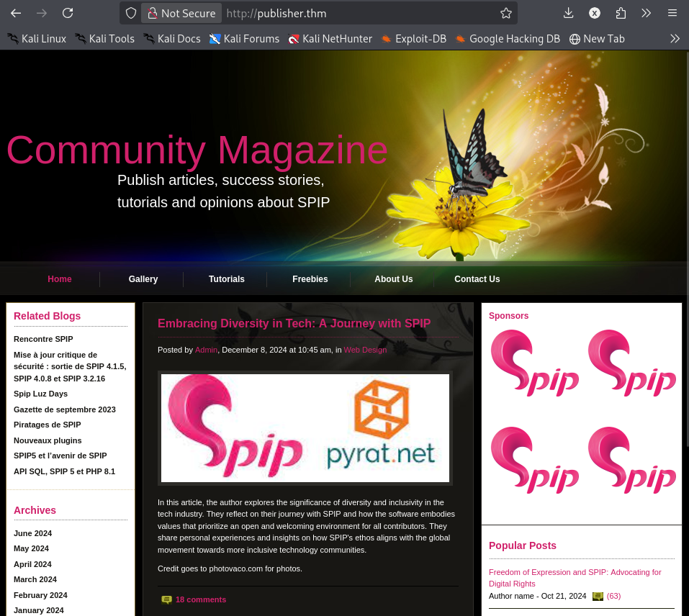Open the hamburger application menu
The image size is (689, 616).
pos(672,13)
